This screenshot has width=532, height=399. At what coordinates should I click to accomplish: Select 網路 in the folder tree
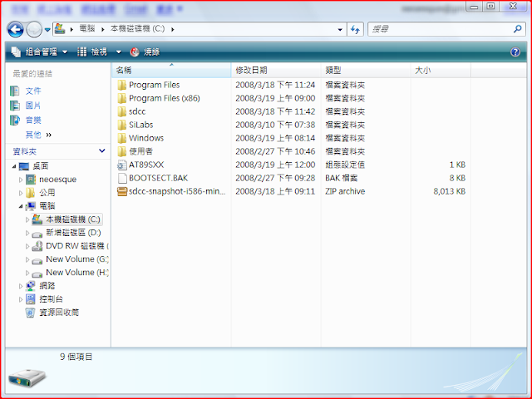tap(47, 286)
